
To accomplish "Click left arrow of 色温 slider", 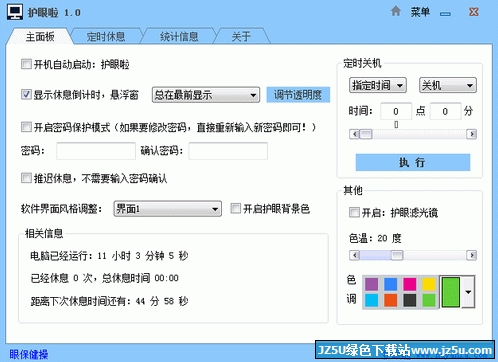I will coord(354,255).
